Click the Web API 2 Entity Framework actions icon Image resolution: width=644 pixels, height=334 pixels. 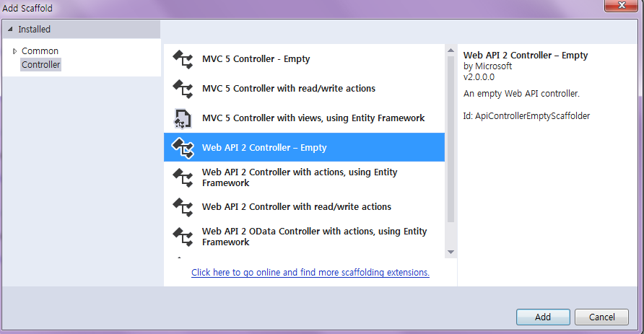point(183,177)
